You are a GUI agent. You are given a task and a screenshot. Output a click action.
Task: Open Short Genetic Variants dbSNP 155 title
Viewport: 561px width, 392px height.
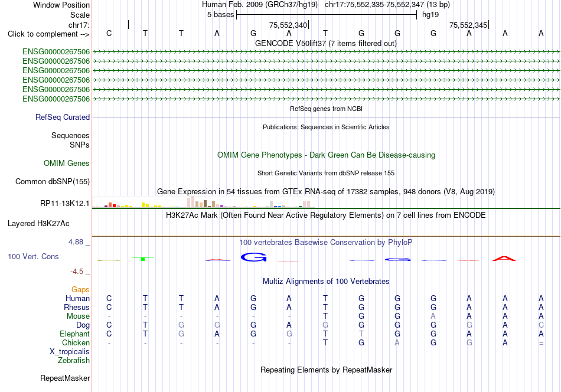[326, 173]
